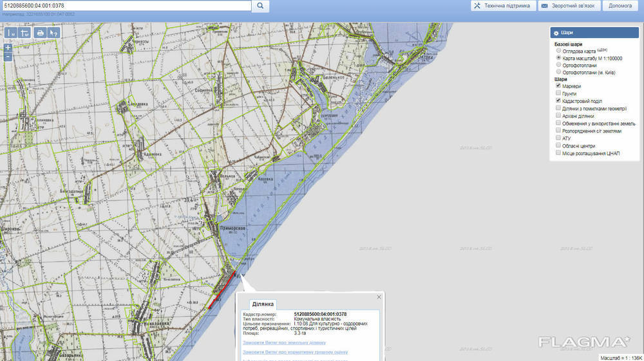This screenshot has width=644, height=361.
Task: Uncheck the Маркери layer checkbox
Action: pos(558,86)
